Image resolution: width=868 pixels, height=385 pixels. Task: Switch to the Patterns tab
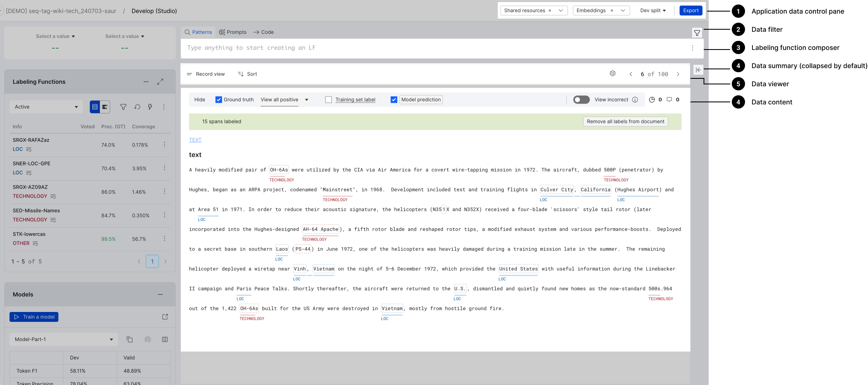198,32
